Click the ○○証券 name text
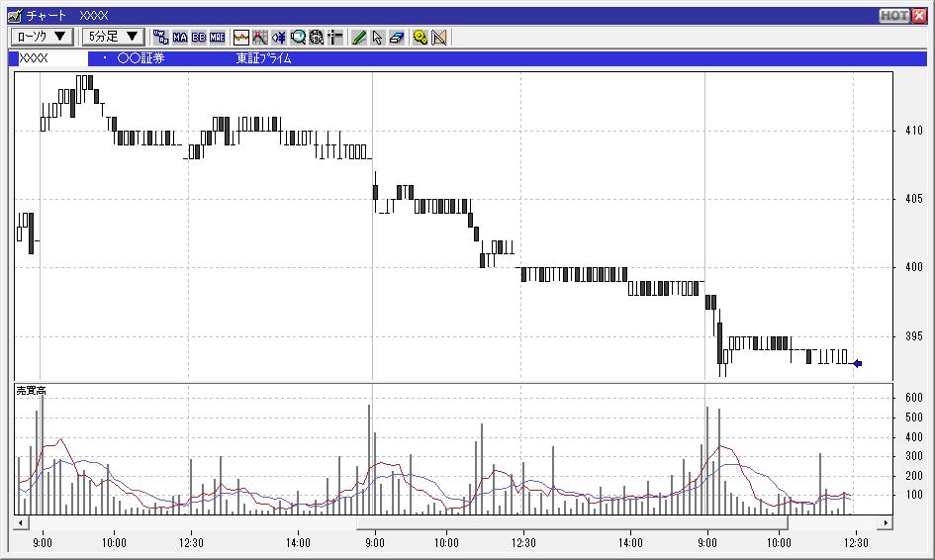935x560 pixels. [140, 58]
